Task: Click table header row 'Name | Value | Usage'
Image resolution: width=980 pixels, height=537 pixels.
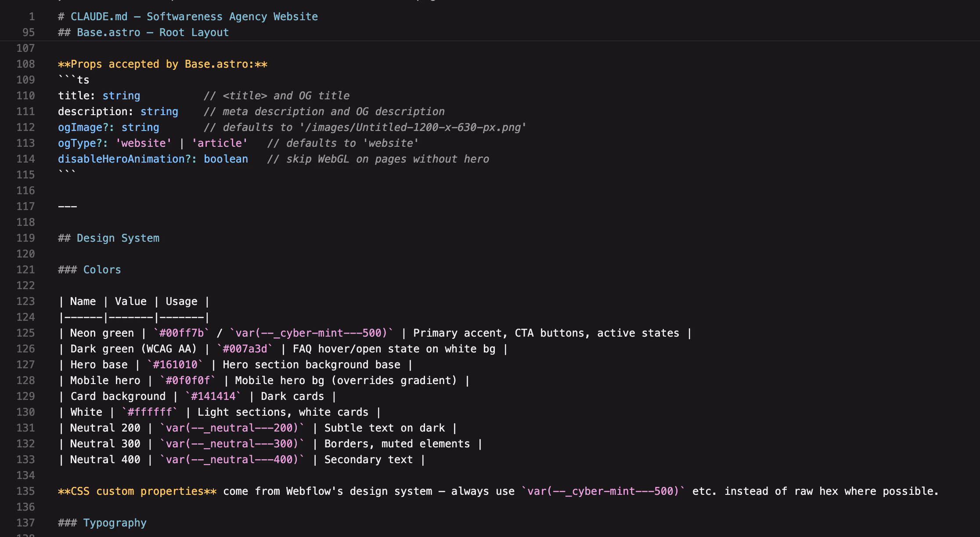Action: [x=134, y=301]
